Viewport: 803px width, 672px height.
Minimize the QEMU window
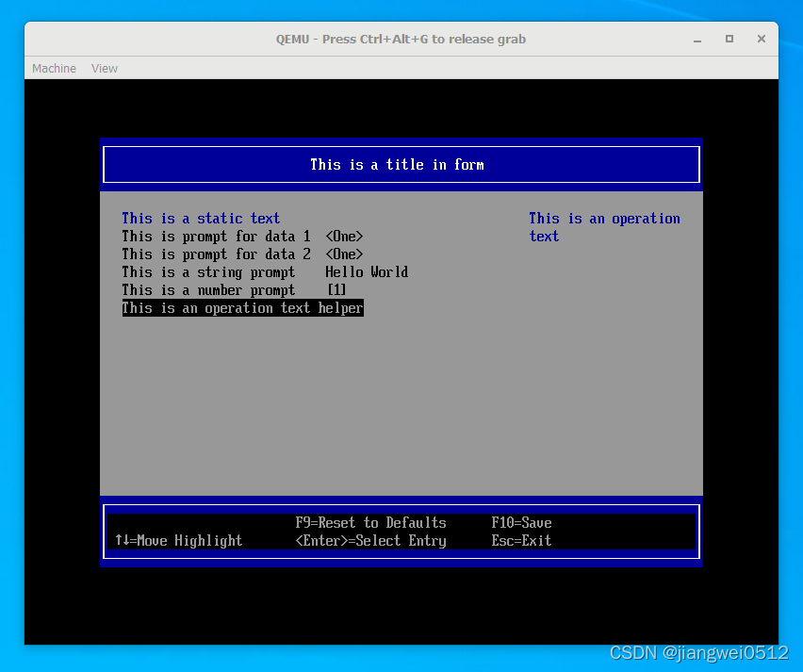tap(698, 40)
